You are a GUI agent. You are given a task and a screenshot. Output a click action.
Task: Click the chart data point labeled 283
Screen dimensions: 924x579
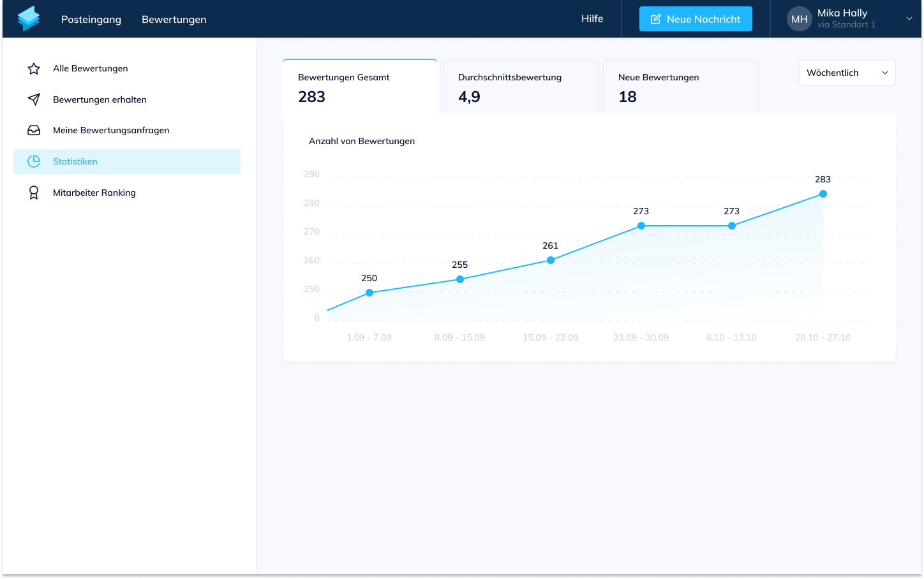823,194
